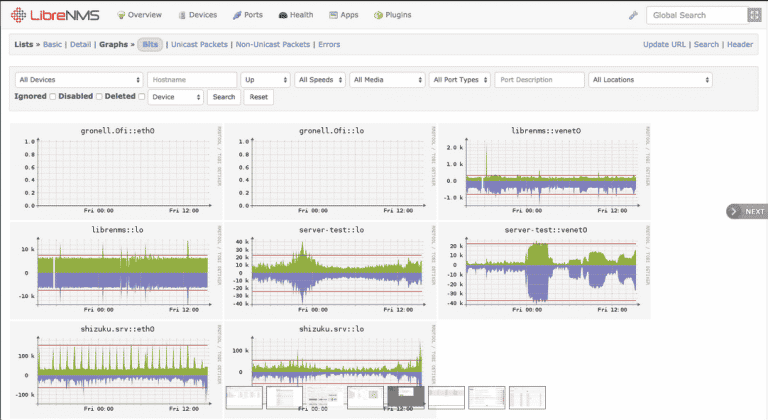Image resolution: width=768 pixels, height=420 pixels.
Task: Expand the All Locations dropdown
Action: 650,79
